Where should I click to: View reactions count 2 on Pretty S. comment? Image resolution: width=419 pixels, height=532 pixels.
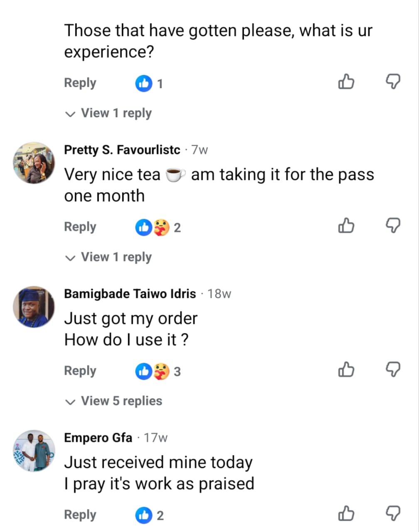coord(158,227)
